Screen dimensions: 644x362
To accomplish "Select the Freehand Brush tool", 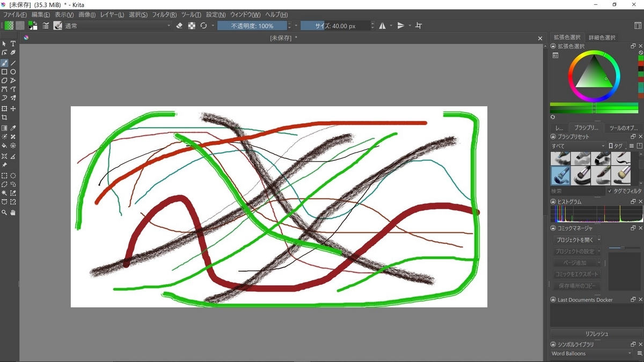I will point(4,63).
